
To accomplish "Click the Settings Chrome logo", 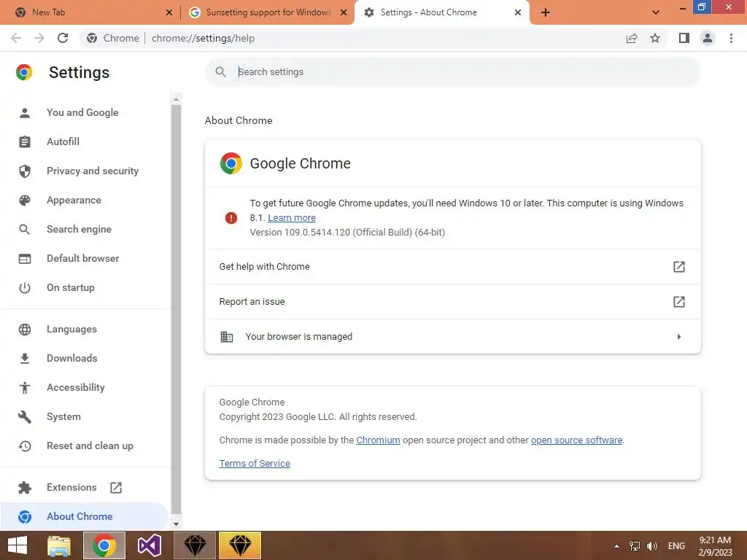I will (x=24, y=72).
